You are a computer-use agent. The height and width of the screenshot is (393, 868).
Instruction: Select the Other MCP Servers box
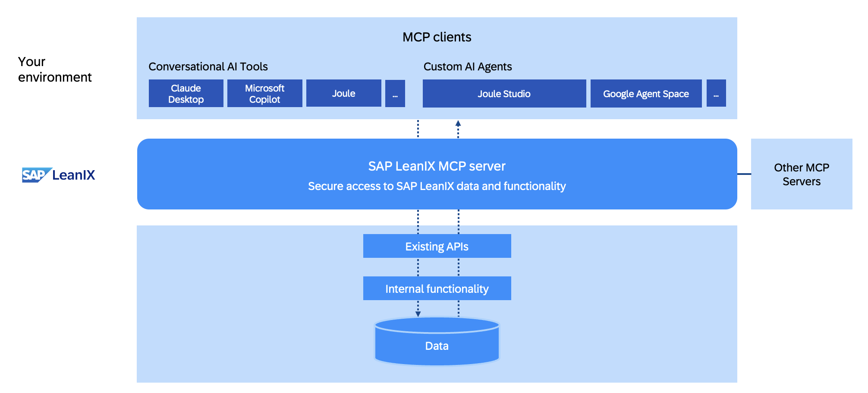coord(802,174)
